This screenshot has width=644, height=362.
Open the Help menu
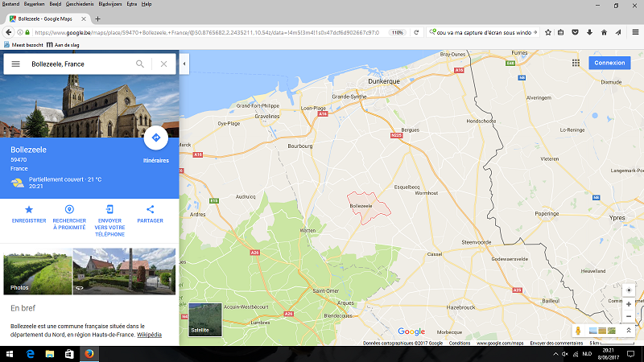point(147,4)
